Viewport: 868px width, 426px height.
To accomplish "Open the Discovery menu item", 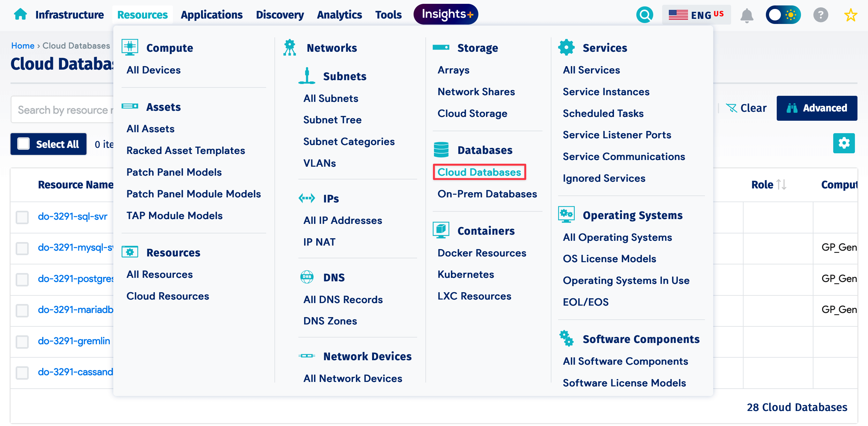I will click(x=280, y=14).
